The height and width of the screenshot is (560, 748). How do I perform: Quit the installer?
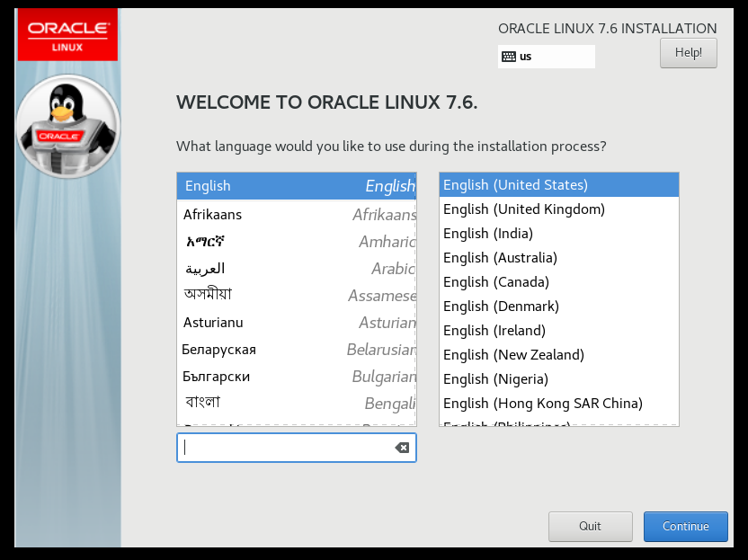click(590, 526)
